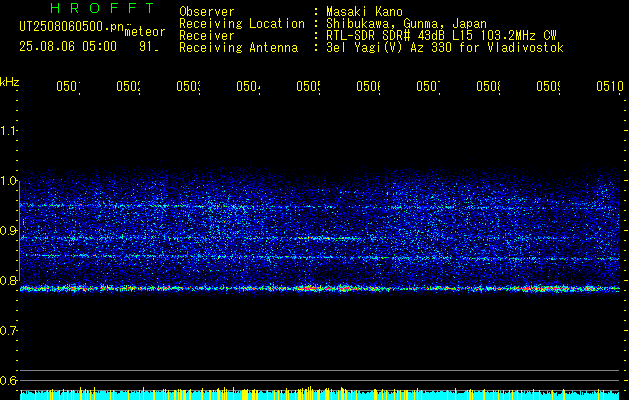Click the date 25.08.06 05:00 text
629x400 pixels.
(x=68, y=47)
